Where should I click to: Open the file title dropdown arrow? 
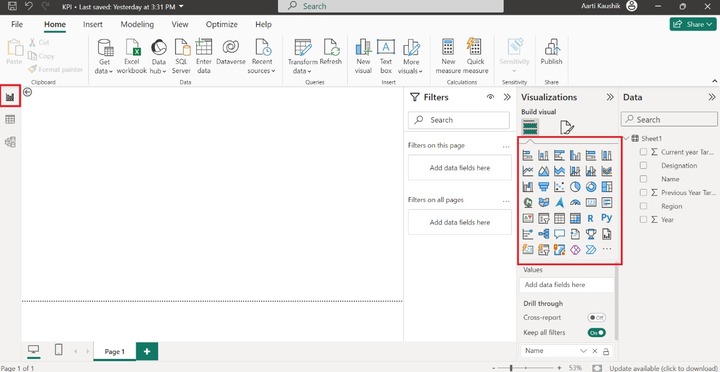click(x=181, y=6)
